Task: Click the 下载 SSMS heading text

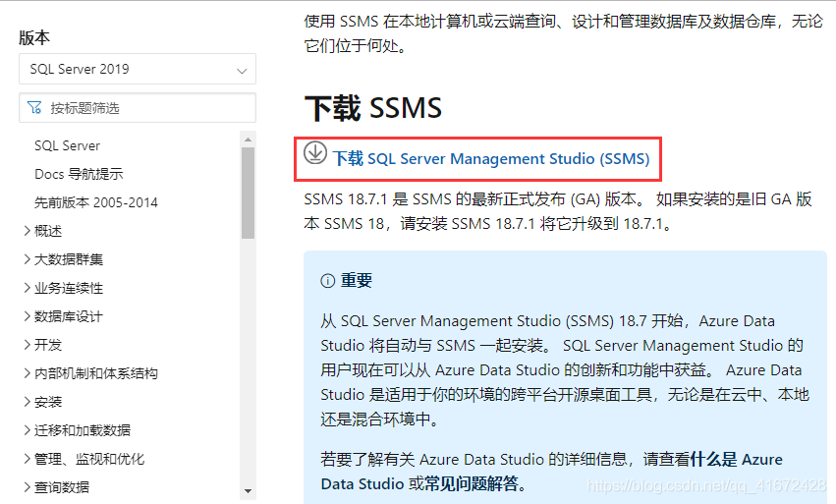Action: [x=373, y=108]
